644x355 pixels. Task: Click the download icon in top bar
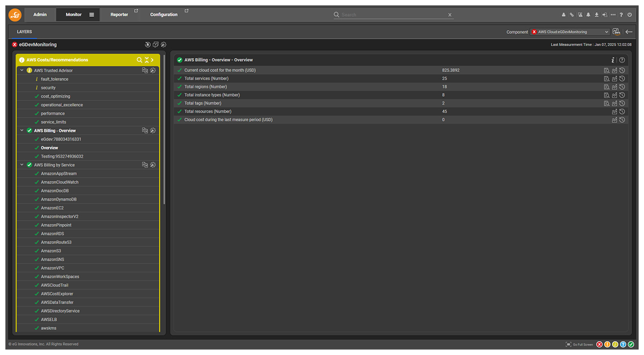[597, 15]
